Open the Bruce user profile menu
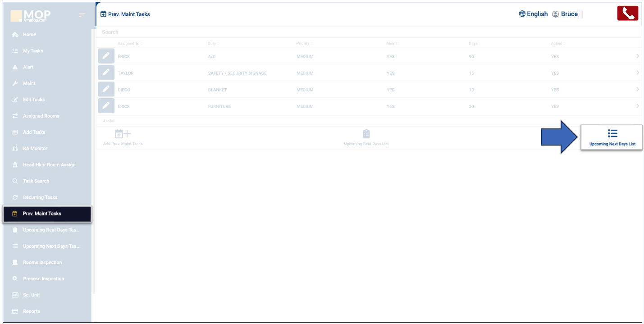The image size is (644, 324). [565, 14]
